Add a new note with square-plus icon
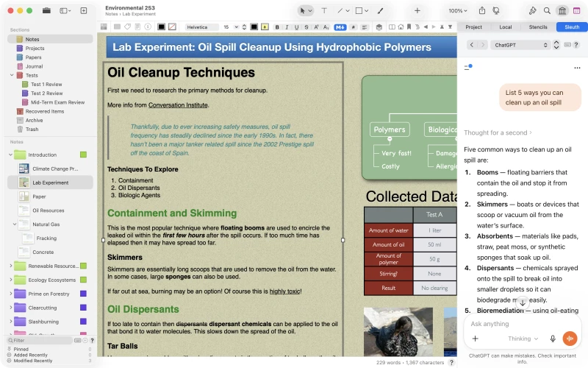 pyautogui.click(x=84, y=10)
